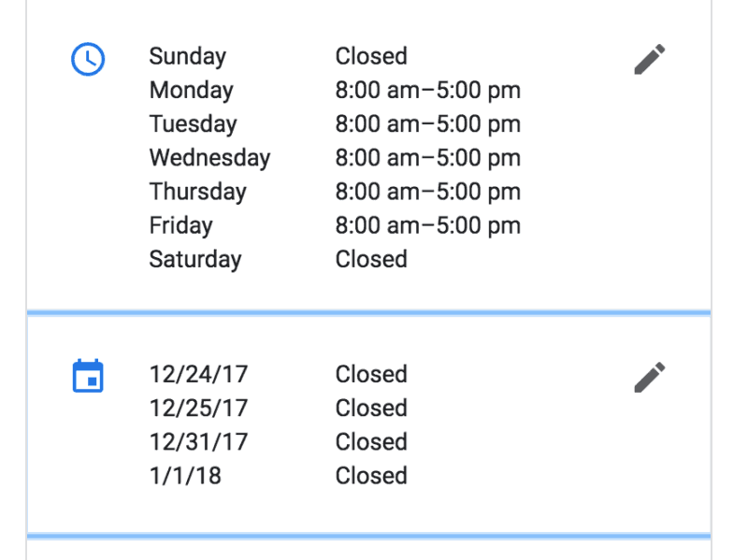This screenshot has height=560, width=748.
Task: Click Saturday's Closed status
Action: tap(371, 260)
